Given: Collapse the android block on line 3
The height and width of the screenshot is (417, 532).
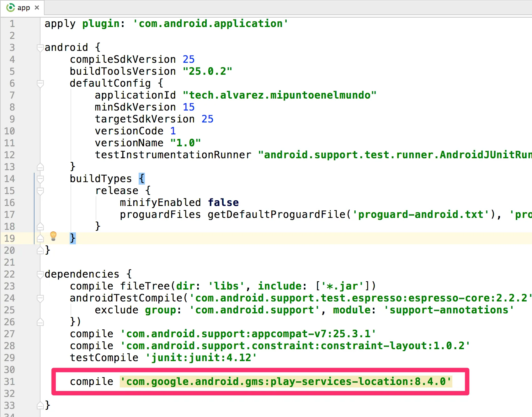Looking at the screenshot, I should [x=40, y=48].
